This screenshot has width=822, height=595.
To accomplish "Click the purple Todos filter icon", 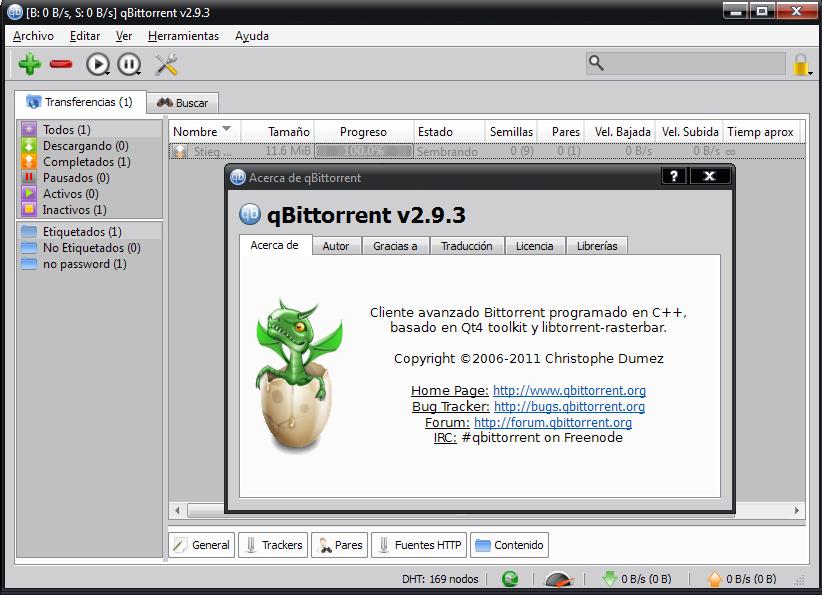I will (x=29, y=129).
